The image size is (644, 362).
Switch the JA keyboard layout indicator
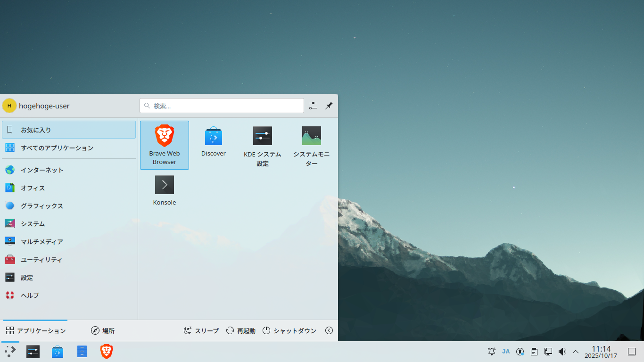coord(506,351)
